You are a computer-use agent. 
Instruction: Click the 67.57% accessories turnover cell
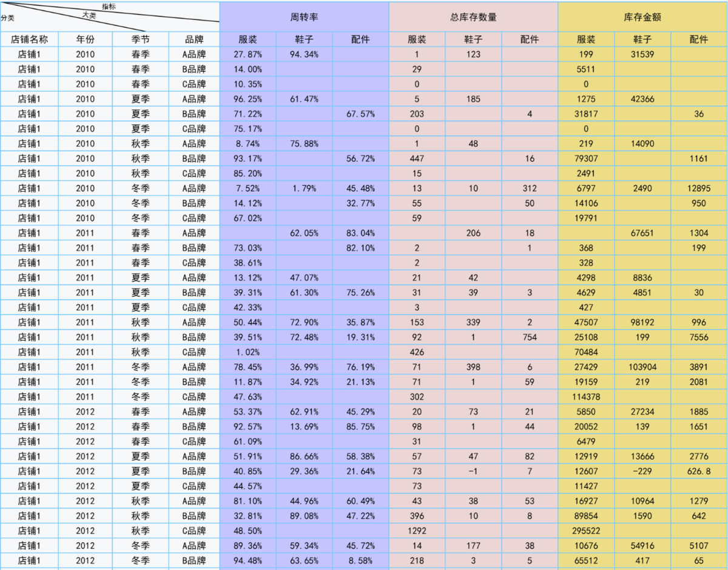point(360,114)
